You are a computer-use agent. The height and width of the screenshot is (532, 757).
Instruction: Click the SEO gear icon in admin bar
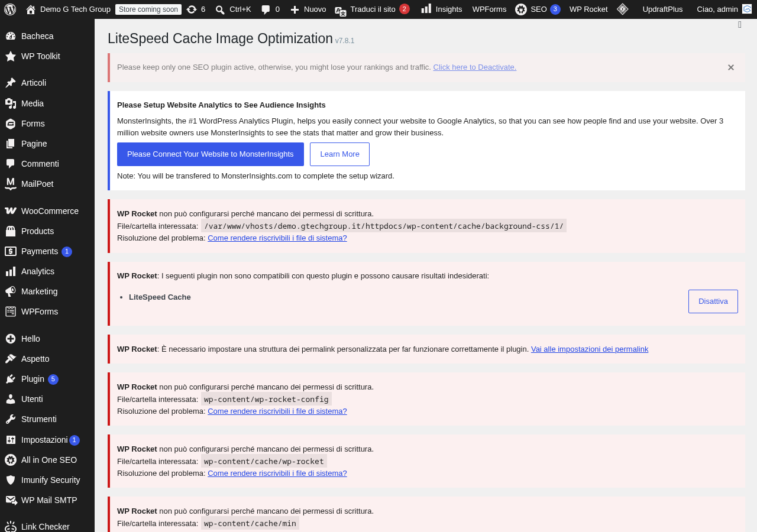click(x=521, y=9)
